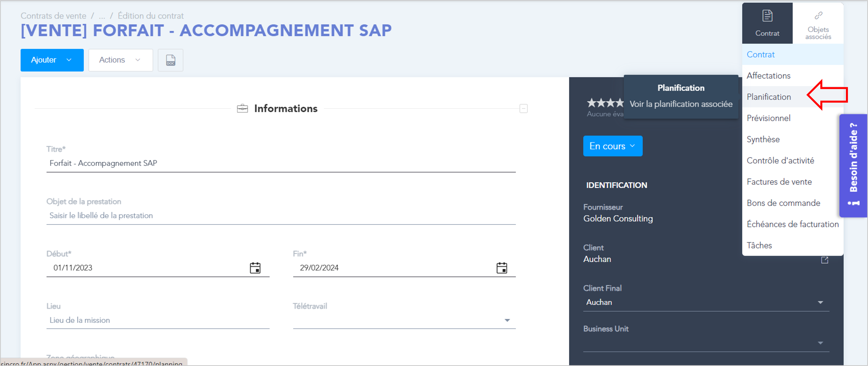The image size is (868, 366).
Task: Click Lieu de la mission field
Action: point(158,320)
